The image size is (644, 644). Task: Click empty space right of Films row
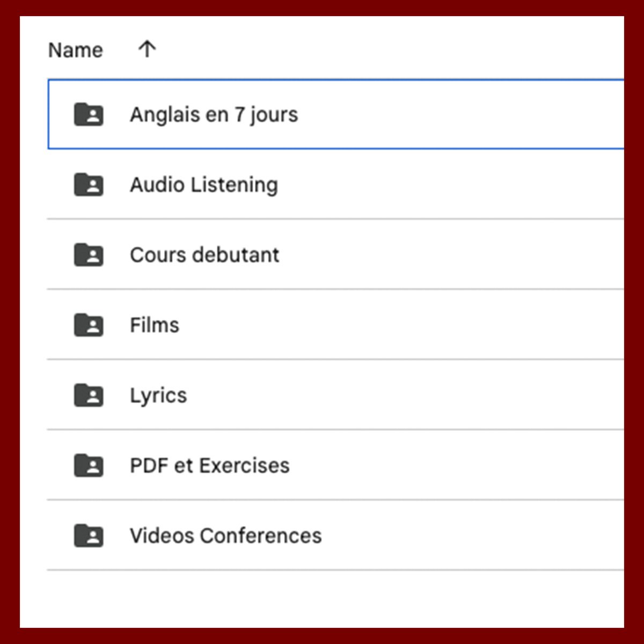tap(429, 325)
